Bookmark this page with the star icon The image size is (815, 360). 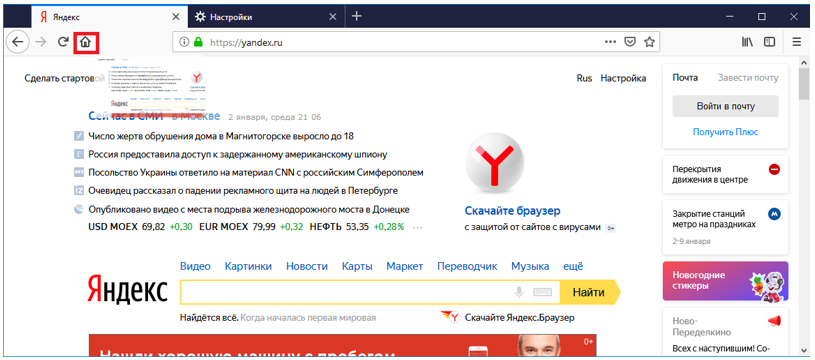coord(649,43)
